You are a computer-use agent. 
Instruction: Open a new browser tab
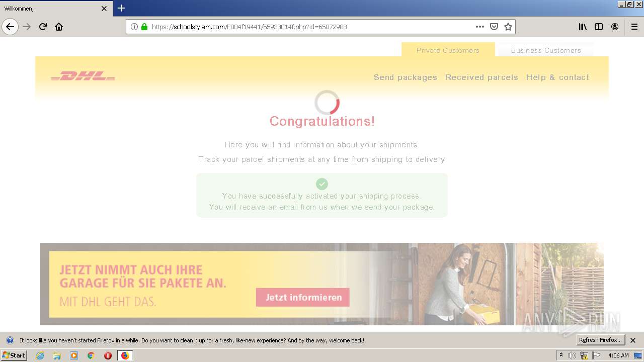coord(121,8)
